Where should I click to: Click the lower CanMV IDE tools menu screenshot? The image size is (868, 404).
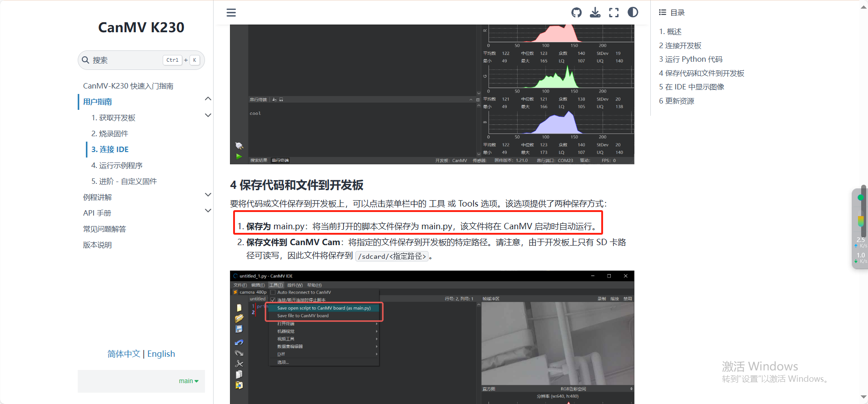[432, 337]
